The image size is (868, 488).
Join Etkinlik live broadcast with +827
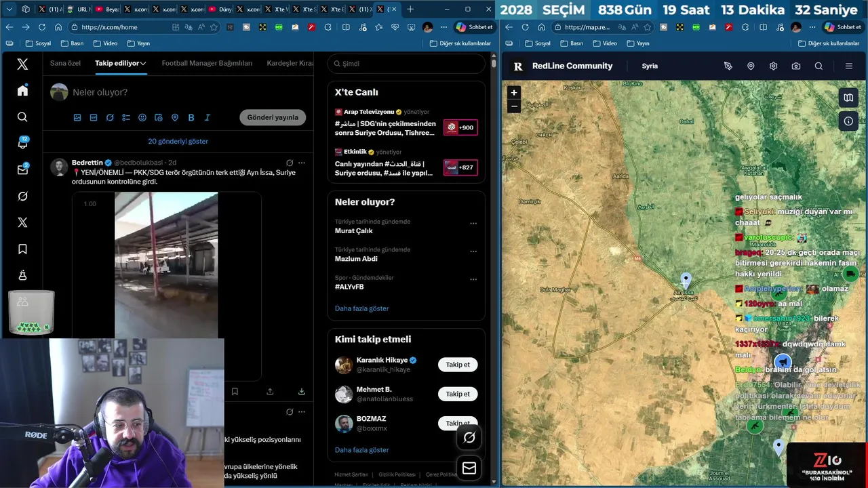tap(460, 167)
